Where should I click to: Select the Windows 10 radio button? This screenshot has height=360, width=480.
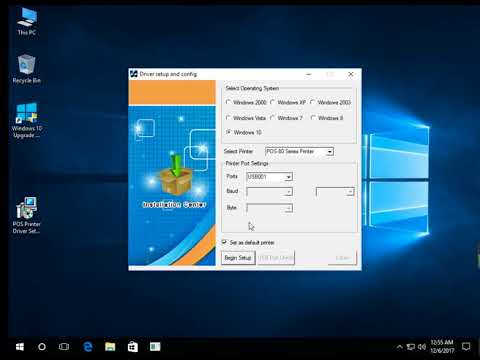tap(229, 132)
